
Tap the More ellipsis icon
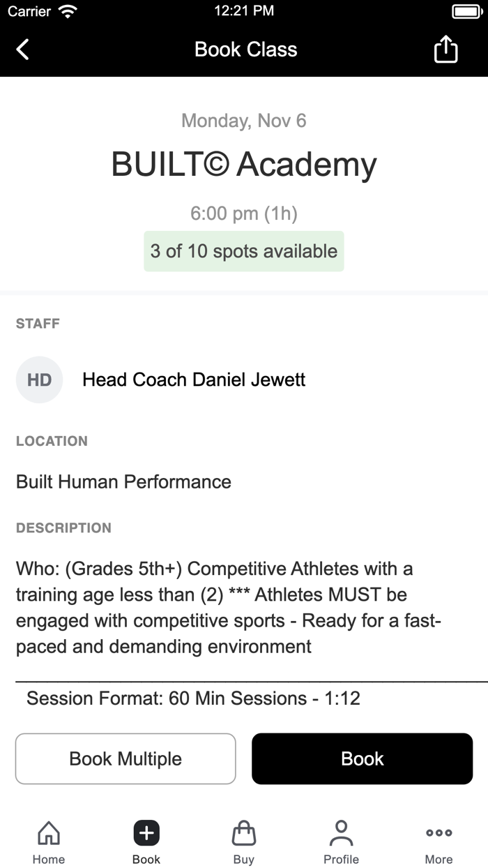click(439, 832)
